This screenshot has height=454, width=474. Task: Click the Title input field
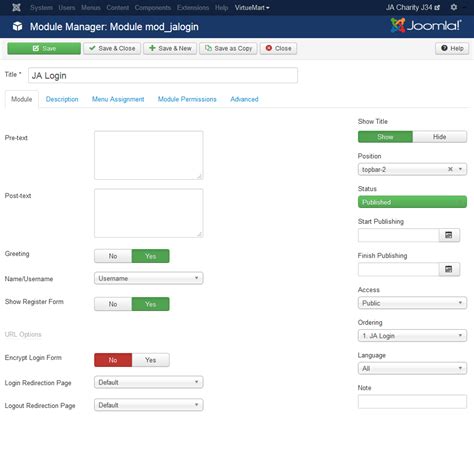click(x=163, y=76)
